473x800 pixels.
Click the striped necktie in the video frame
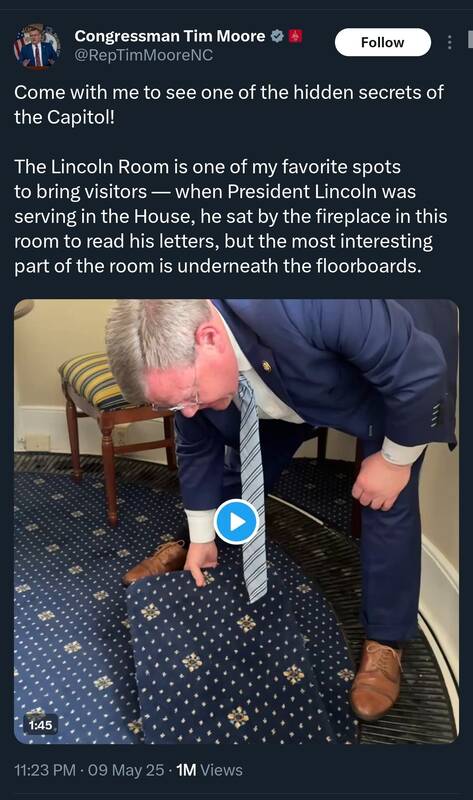tap(253, 487)
